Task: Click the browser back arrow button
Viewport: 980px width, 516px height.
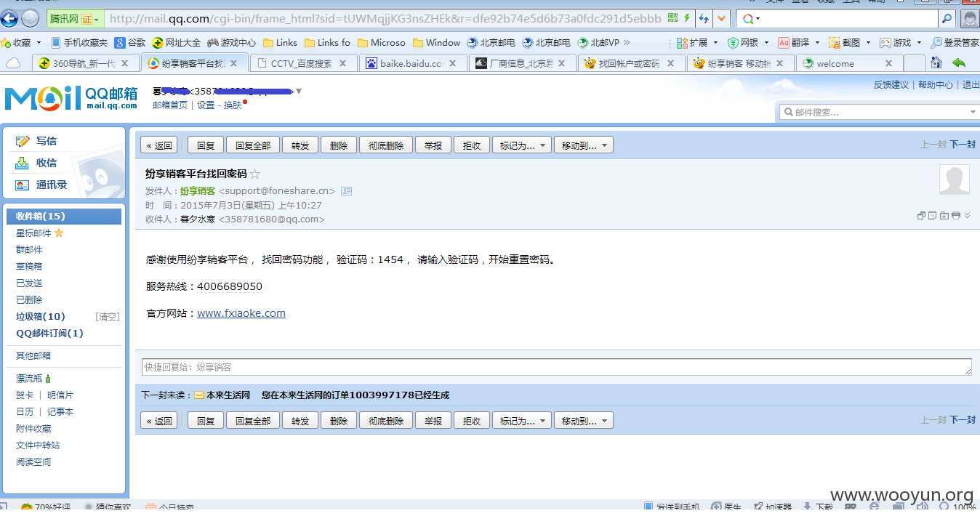Action: click(9, 18)
